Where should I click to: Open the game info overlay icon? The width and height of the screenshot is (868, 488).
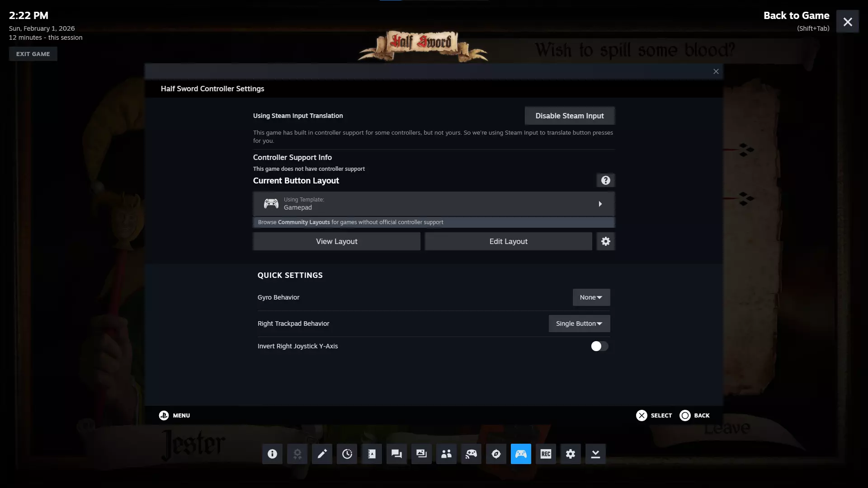coord(272,454)
